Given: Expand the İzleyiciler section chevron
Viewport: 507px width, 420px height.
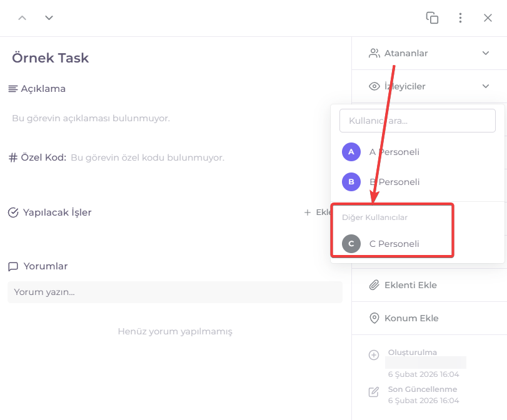Looking at the screenshot, I should coord(486,86).
